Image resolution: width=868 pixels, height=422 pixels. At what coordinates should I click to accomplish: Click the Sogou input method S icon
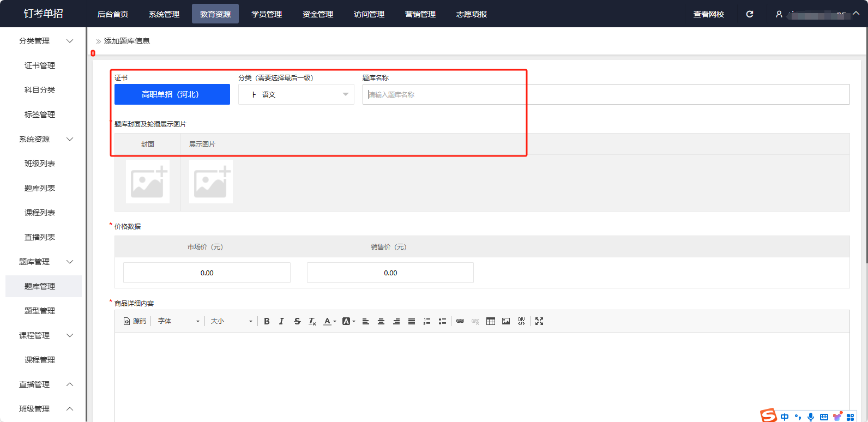(x=768, y=415)
